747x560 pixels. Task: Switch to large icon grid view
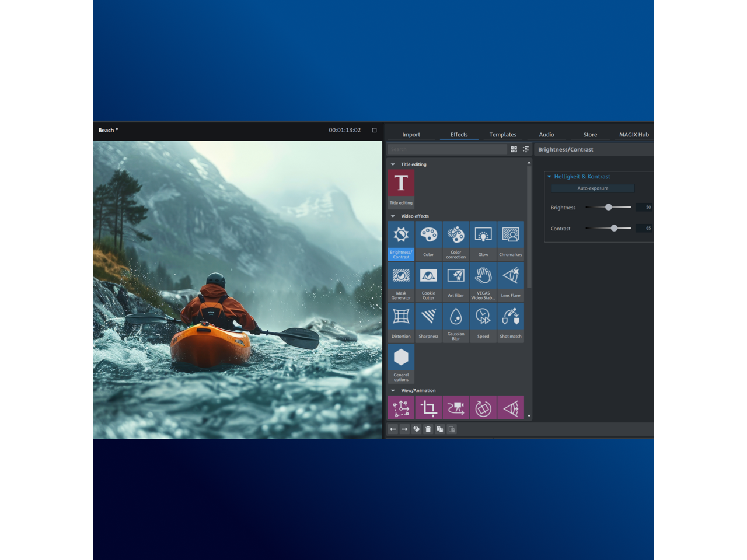[514, 149]
